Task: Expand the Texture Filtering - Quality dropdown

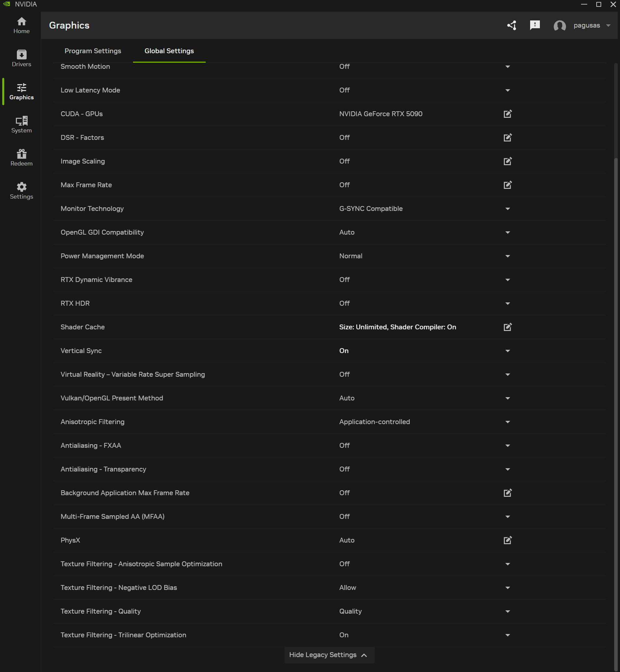Action: tap(508, 612)
